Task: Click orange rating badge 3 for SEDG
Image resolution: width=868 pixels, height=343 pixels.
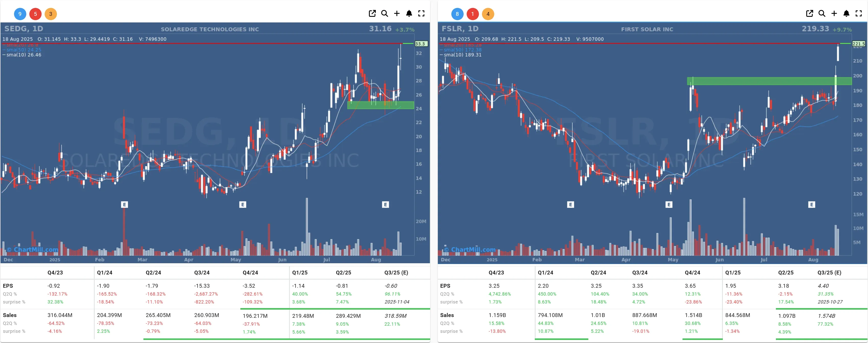Action: coord(51,14)
